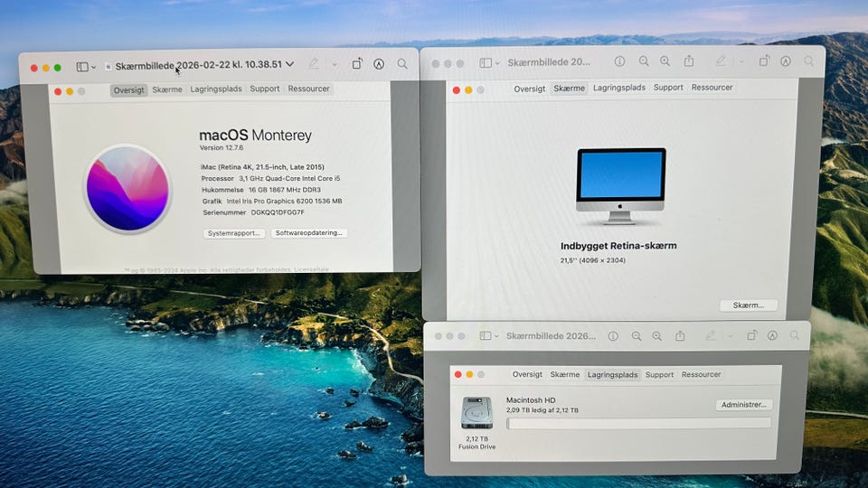The width and height of the screenshot is (868, 488).
Task: Show the inspector info icon in the bottom-right window
Action: (x=613, y=336)
